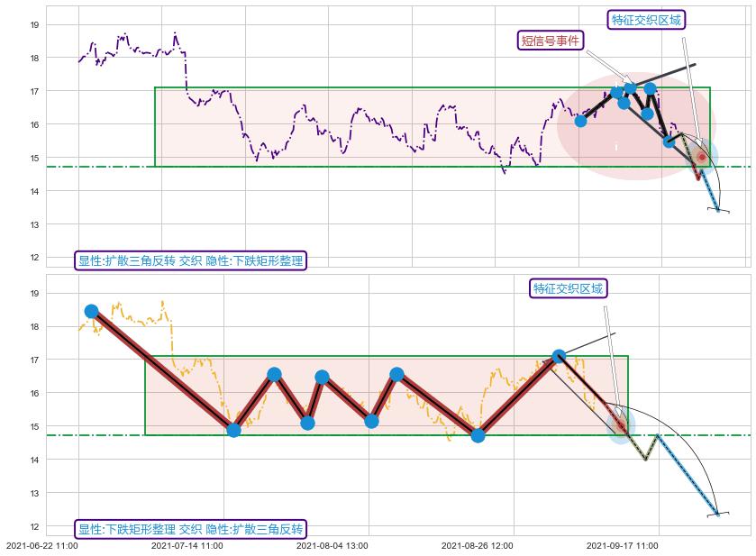Pick the 2021-06-22 11:00 date tick
Screen dimensions: 756x556
[42, 546]
